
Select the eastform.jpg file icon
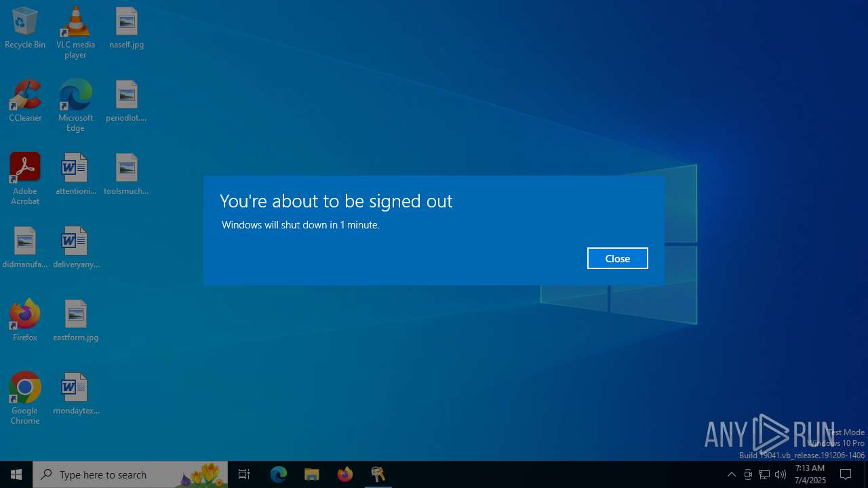pos(75,321)
